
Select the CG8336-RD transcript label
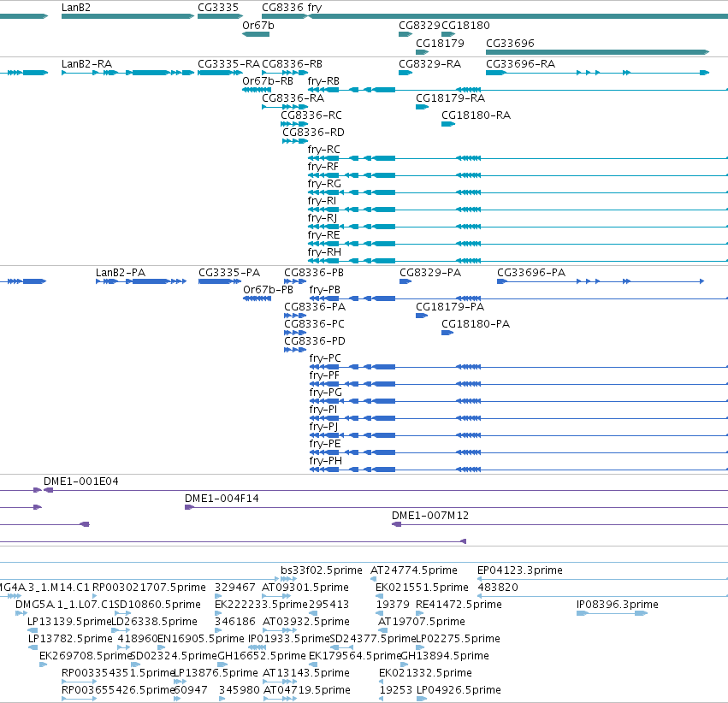[x=313, y=133]
